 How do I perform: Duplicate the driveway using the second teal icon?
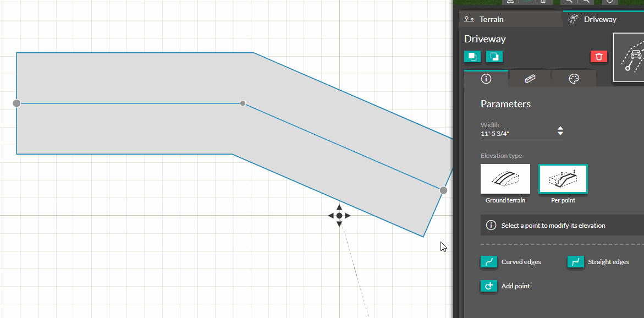tap(494, 56)
